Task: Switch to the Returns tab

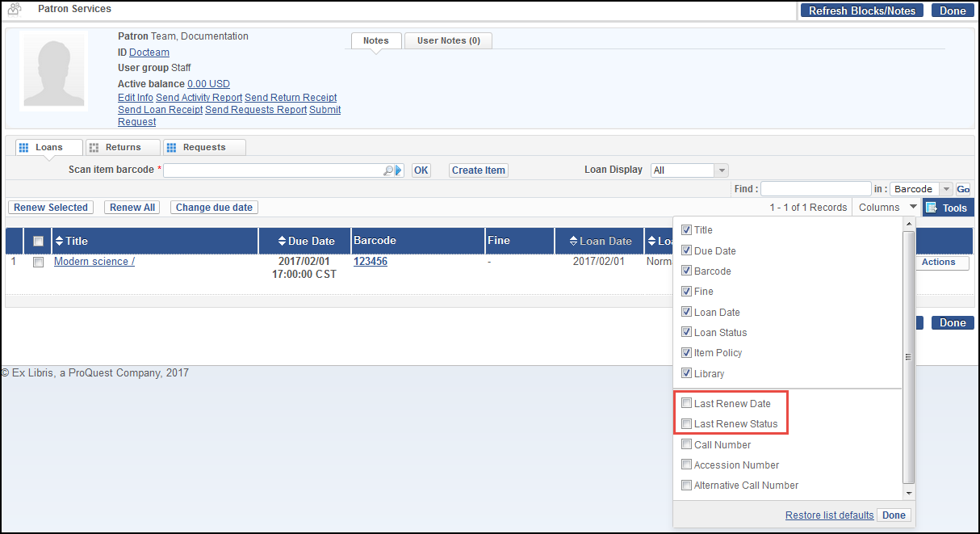Action: tap(123, 147)
